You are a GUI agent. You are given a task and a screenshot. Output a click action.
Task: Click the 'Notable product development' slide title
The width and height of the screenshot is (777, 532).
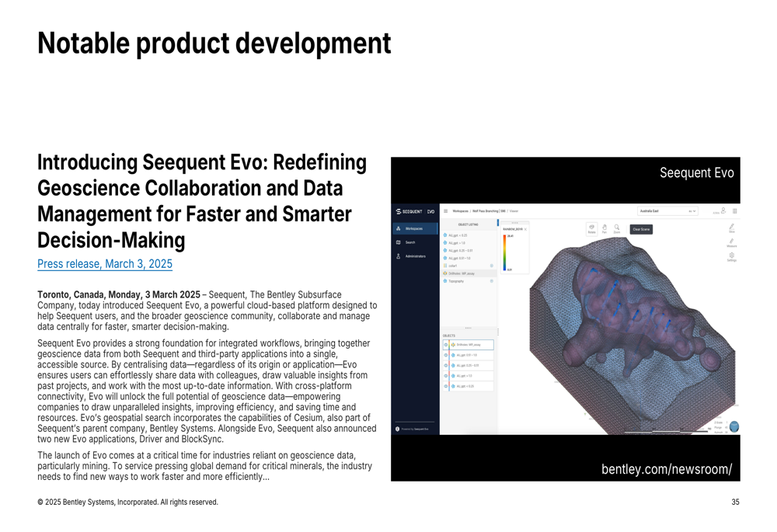pos(214,43)
